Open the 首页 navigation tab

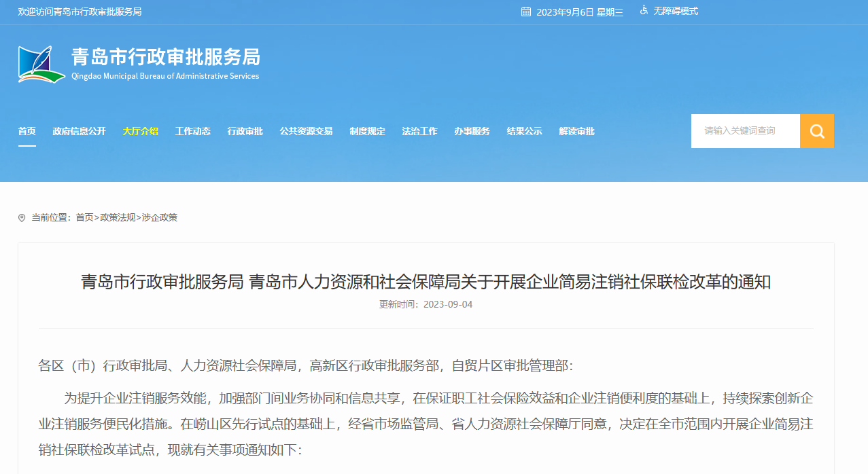pos(27,132)
